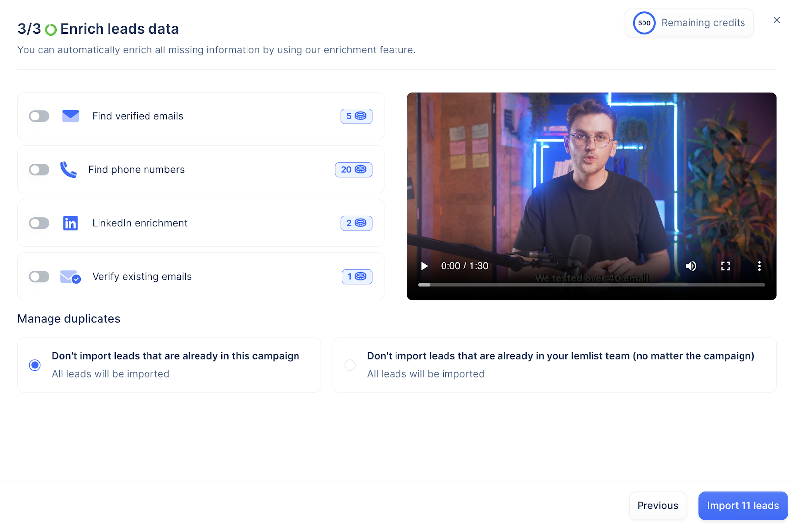Turn on Find phone numbers toggle
The width and height of the screenshot is (792, 532).
point(39,170)
